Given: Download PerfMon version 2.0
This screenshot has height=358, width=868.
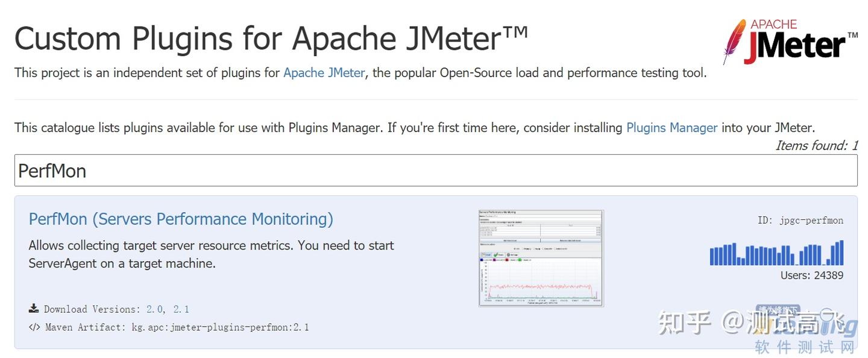Looking at the screenshot, I should [154, 309].
